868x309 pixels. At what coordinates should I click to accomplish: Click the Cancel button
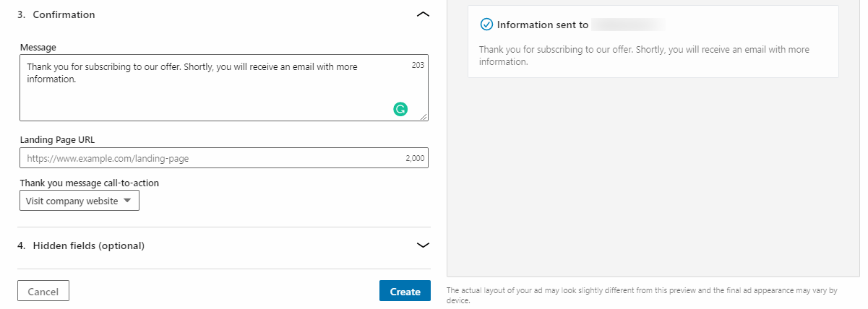(x=43, y=291)
